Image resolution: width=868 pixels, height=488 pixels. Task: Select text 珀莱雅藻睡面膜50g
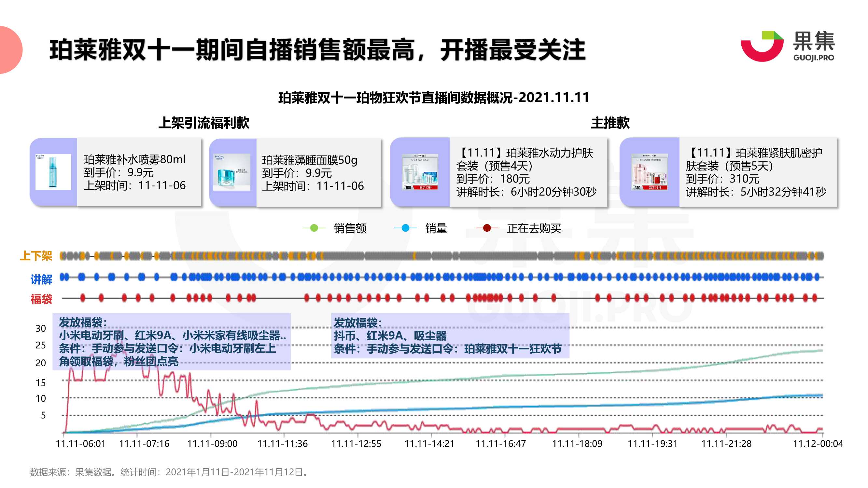[x=310, y=160]
